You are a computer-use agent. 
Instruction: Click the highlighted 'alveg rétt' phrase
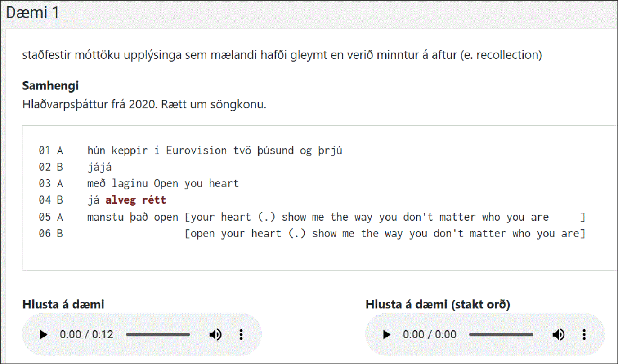(x=136, y=200)
